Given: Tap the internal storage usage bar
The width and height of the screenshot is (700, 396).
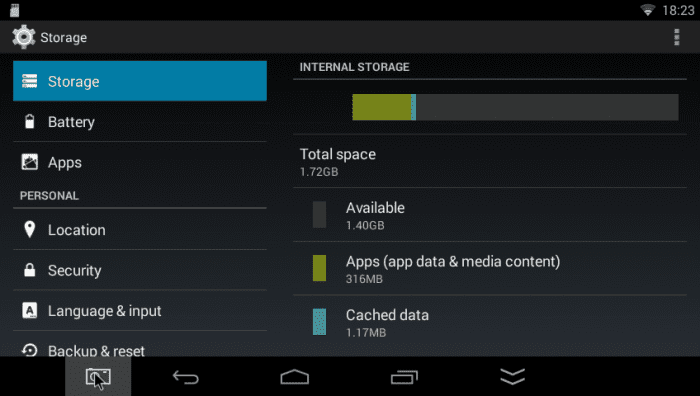Looking at the screenshot, I should pyautogui.click(x=515, y=107).
